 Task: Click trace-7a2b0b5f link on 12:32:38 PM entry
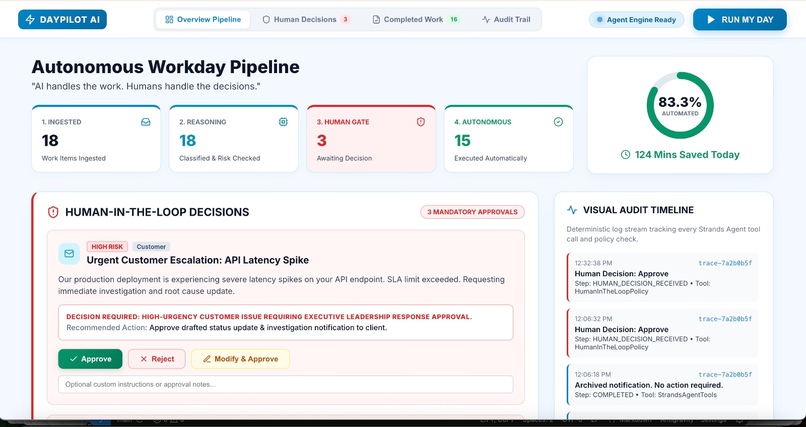coord(725,263)
